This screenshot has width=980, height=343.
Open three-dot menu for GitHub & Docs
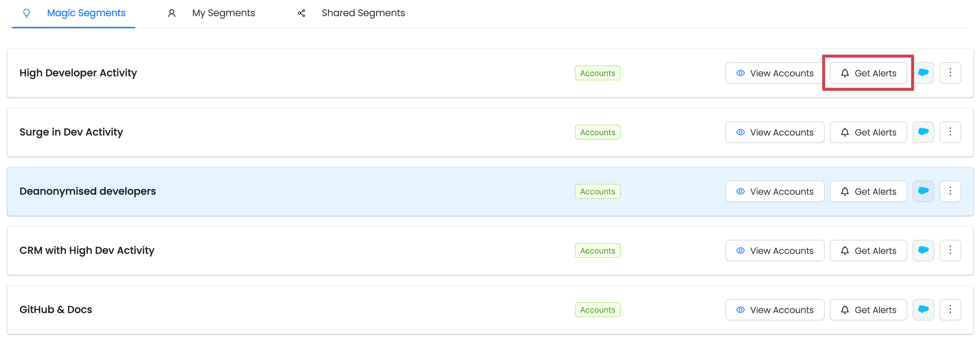pos(950,309)
